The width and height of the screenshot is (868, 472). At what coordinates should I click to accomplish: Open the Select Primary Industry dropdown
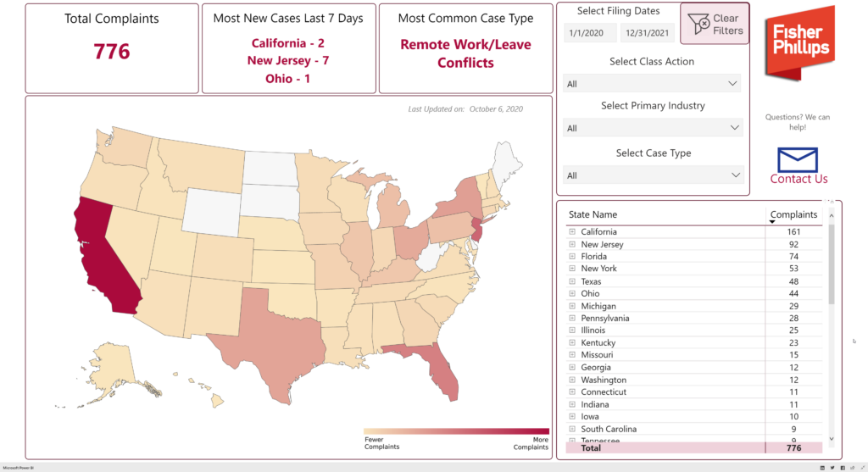click(652, 128)
